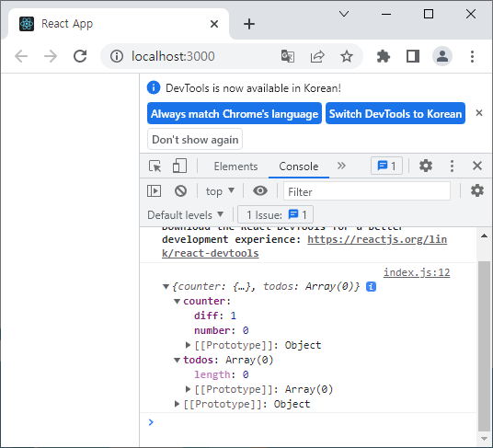The height and width of the screenshot is (448, 493).
Task: Toggle the device toolbar
Action: coord(179,166)
